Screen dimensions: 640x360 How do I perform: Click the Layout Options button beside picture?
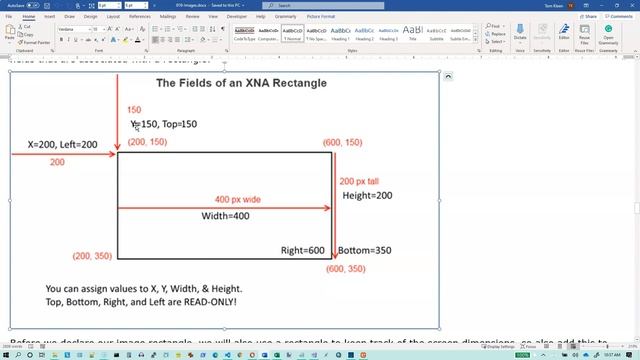tap(448, 76)
